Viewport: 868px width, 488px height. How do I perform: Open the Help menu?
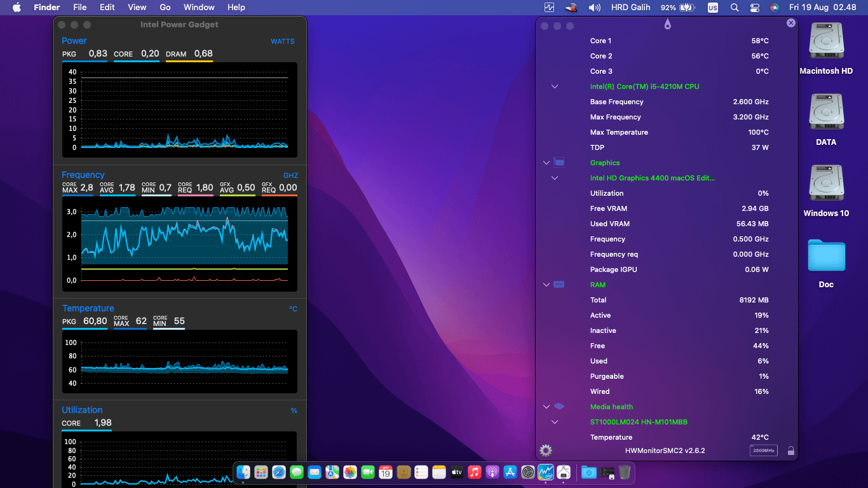(x=236, y=7)
